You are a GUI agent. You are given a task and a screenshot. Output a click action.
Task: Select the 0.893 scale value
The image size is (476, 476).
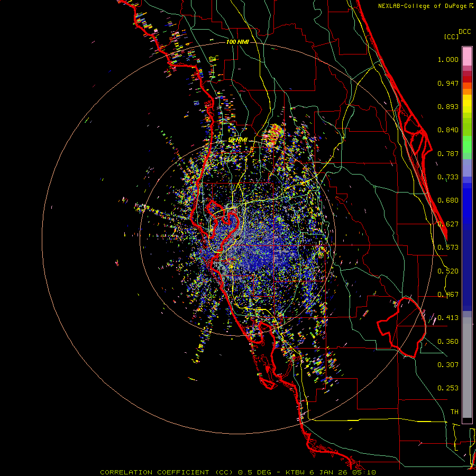tap(448, 106)
